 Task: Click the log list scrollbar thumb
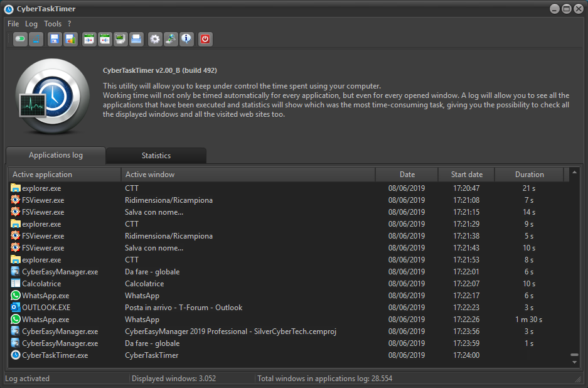click(574, 355)
